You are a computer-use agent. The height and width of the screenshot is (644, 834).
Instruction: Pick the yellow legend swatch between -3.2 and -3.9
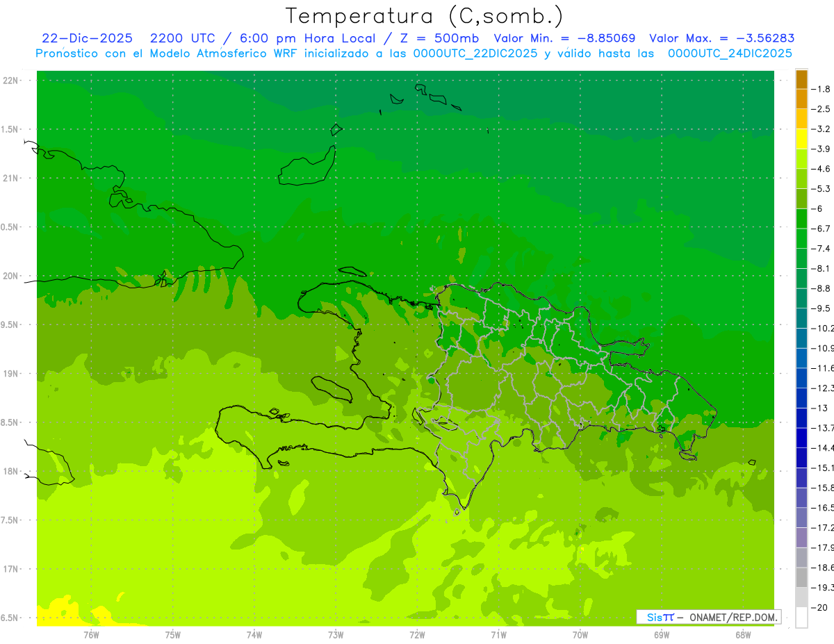coord(801,139)
